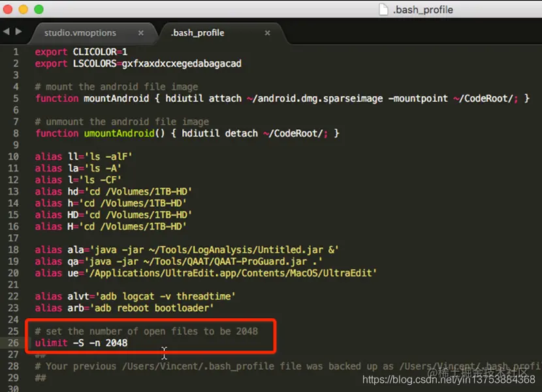This screenshot has width=542, height=392.
Task: Click the '# mount the android file image' comment
Action: point(116,87)
